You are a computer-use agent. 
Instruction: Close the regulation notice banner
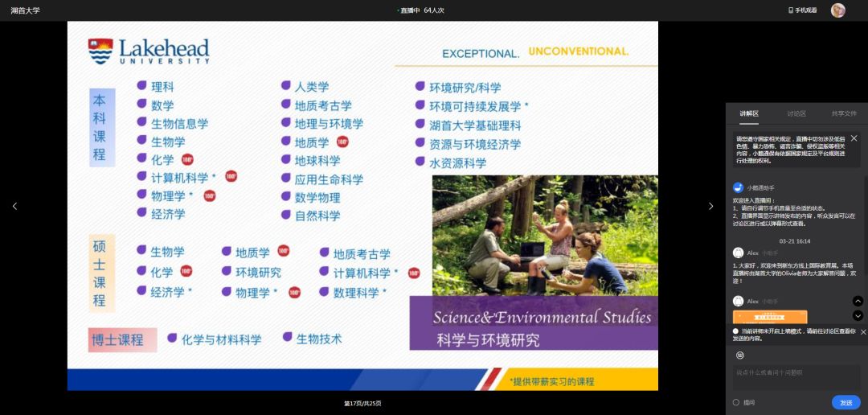(854, 138)
